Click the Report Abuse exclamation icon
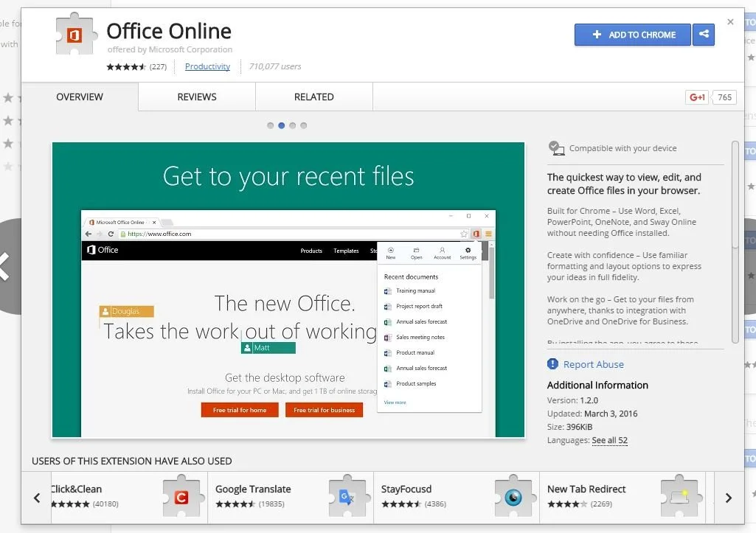This screenshot has width=756, height=533. [x=552, y=364]
